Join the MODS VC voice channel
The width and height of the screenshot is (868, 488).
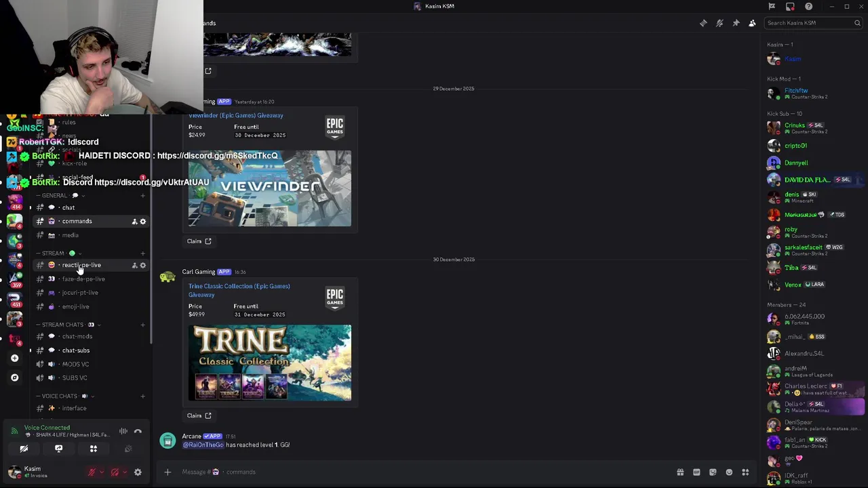click(x=91, y=364)
